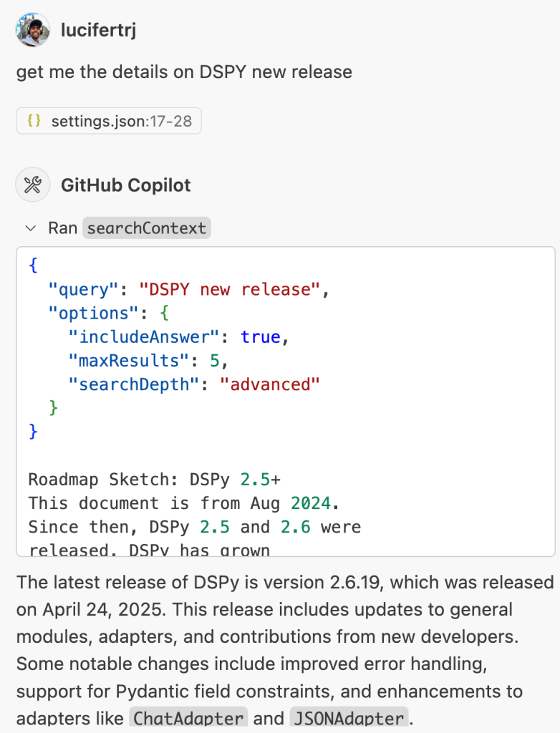Collapse the Ran searchContext section
This screenshot has width=560, height=733.
(30, 228)
